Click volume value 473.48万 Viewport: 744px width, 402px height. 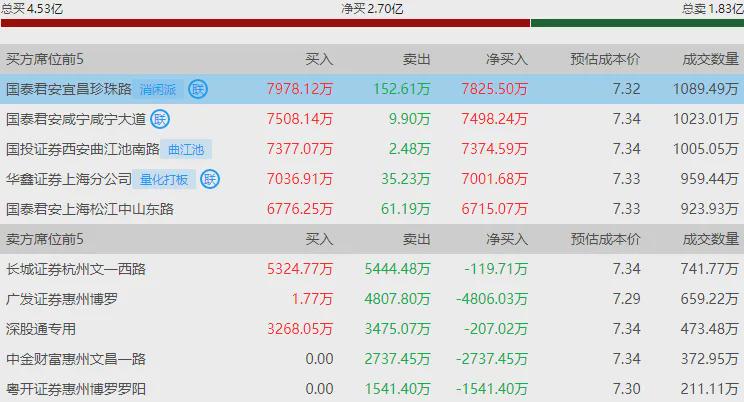tap(709, 329)
